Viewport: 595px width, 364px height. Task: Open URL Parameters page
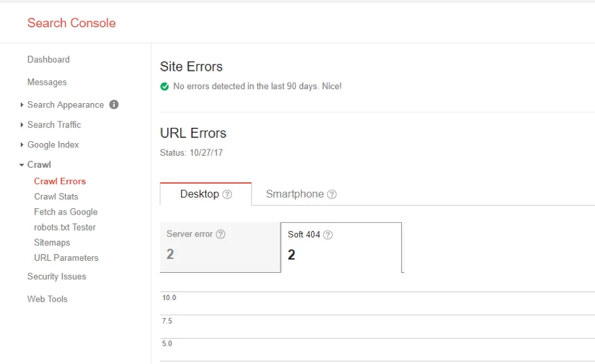pyautogui.click(x=67, y=258)
